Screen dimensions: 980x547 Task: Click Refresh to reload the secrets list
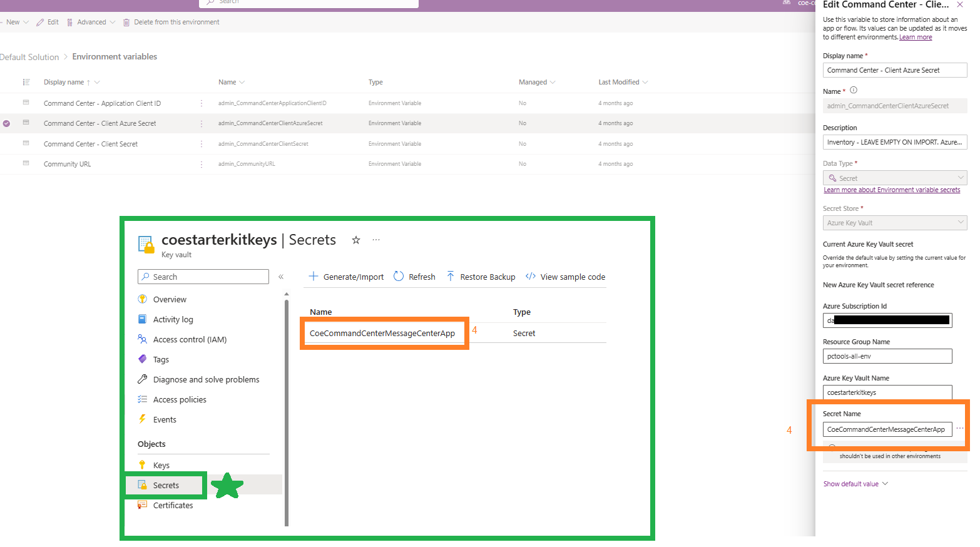(x=415, y=276)
